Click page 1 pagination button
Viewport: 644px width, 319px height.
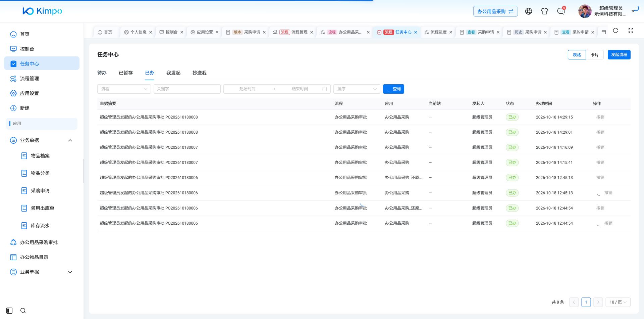click(x=586, y=302)
